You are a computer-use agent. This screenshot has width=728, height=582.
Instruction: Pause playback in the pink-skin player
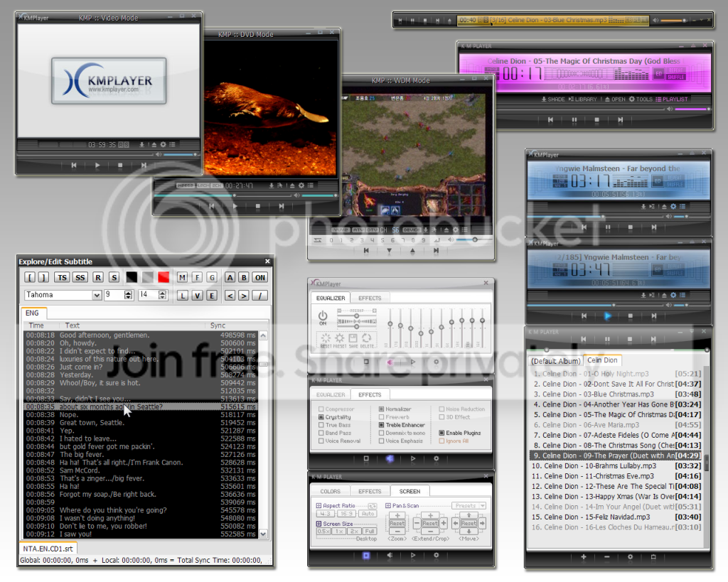tap(574, 120)
